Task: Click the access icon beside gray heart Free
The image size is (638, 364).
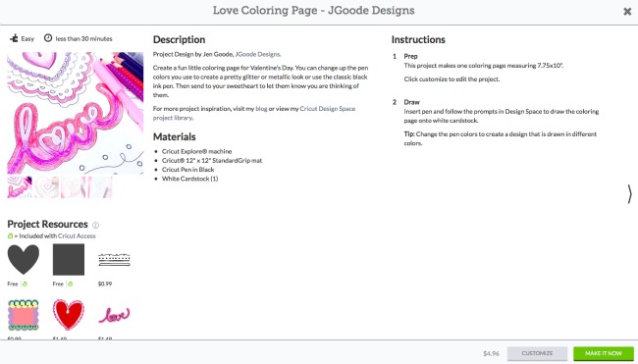Action: coord(25,284)
